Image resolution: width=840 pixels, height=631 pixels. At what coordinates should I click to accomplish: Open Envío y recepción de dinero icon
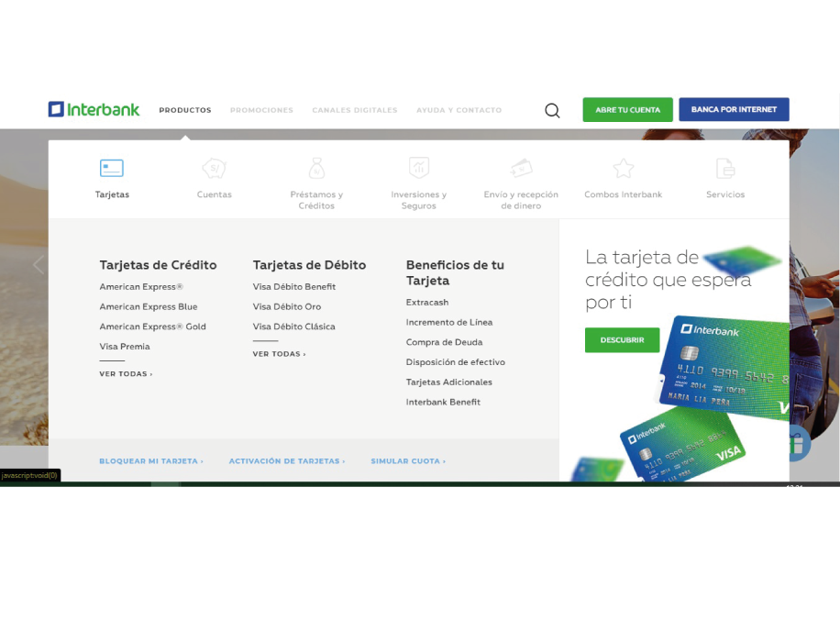[521, 169]
